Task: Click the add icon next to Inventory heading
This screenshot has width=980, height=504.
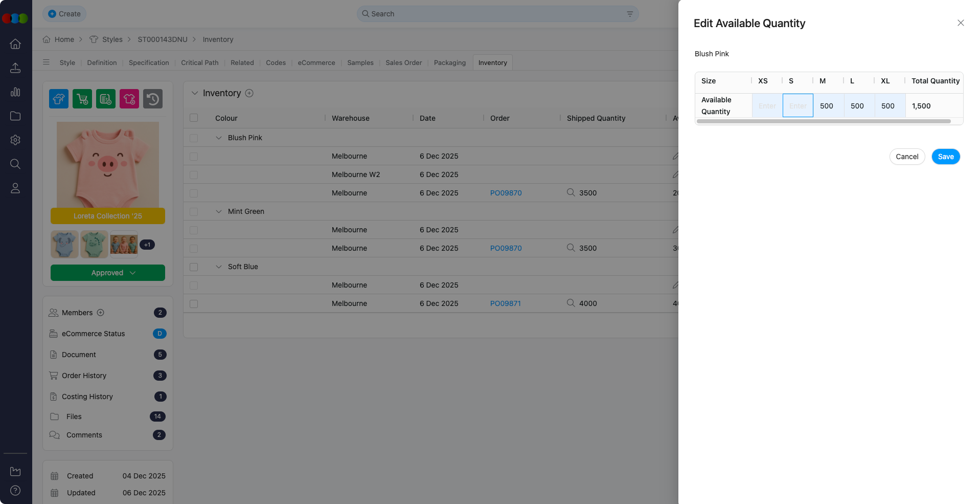Action: tap(249, 93)
